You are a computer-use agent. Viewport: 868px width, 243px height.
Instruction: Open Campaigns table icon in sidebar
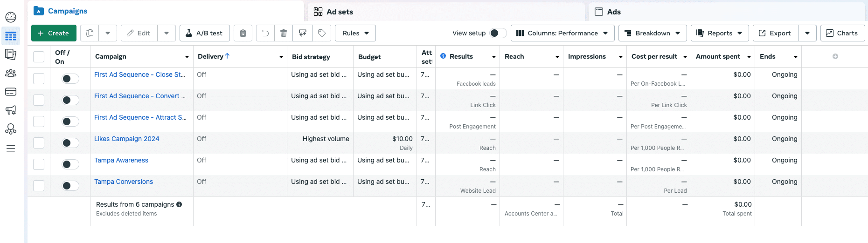tap(11, 36)
